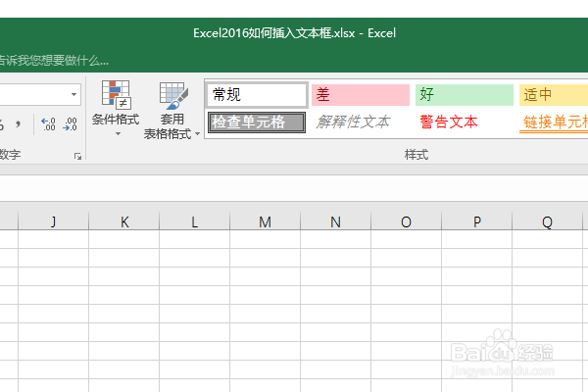Click the Increase Decimal icon
The image size is (588, 392).
click(x=48, y=124)
